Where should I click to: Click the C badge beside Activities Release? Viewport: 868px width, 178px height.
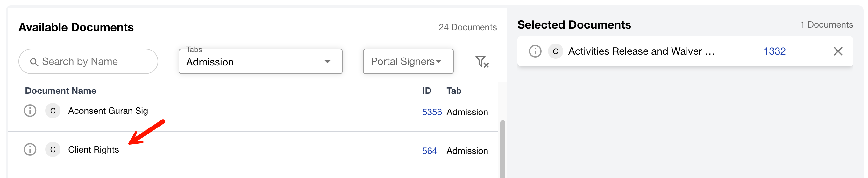555,51
